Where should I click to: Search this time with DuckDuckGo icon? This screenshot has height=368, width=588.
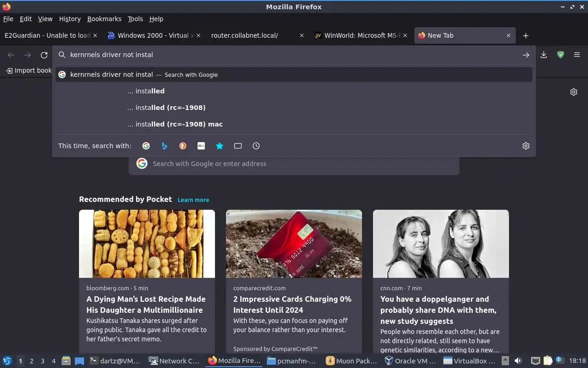183,146
